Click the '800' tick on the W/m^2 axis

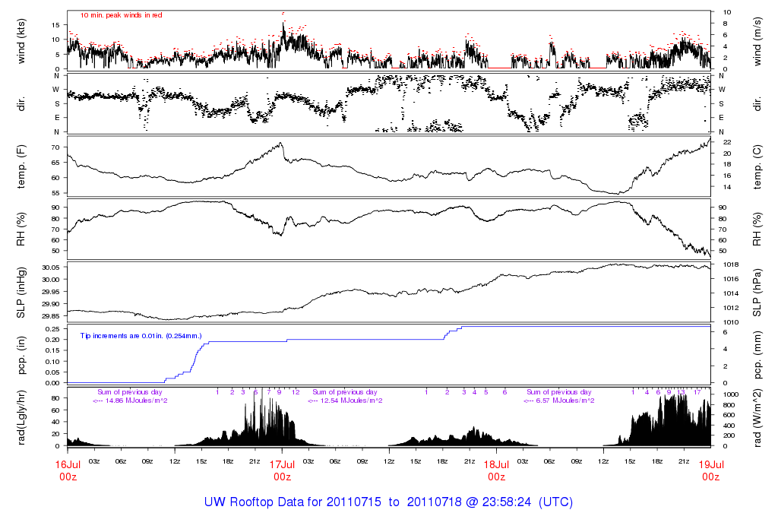click(729, 405)
